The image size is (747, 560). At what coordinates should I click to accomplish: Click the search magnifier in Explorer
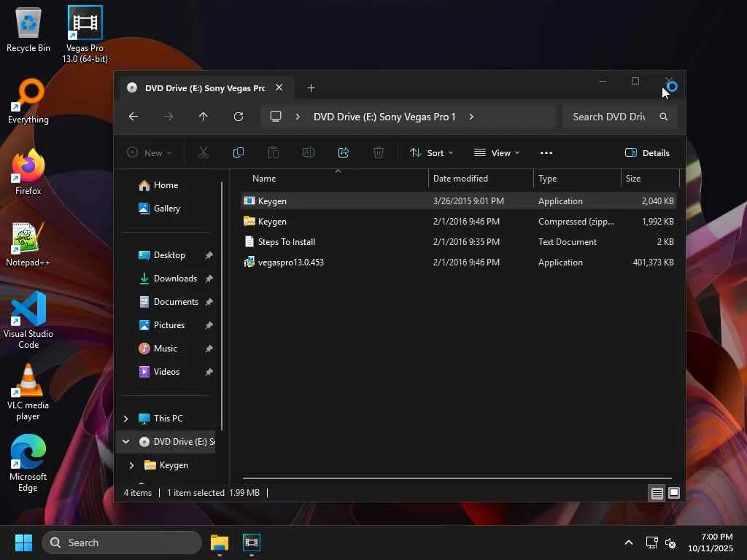pyautogui.click(x=664, y=117)
